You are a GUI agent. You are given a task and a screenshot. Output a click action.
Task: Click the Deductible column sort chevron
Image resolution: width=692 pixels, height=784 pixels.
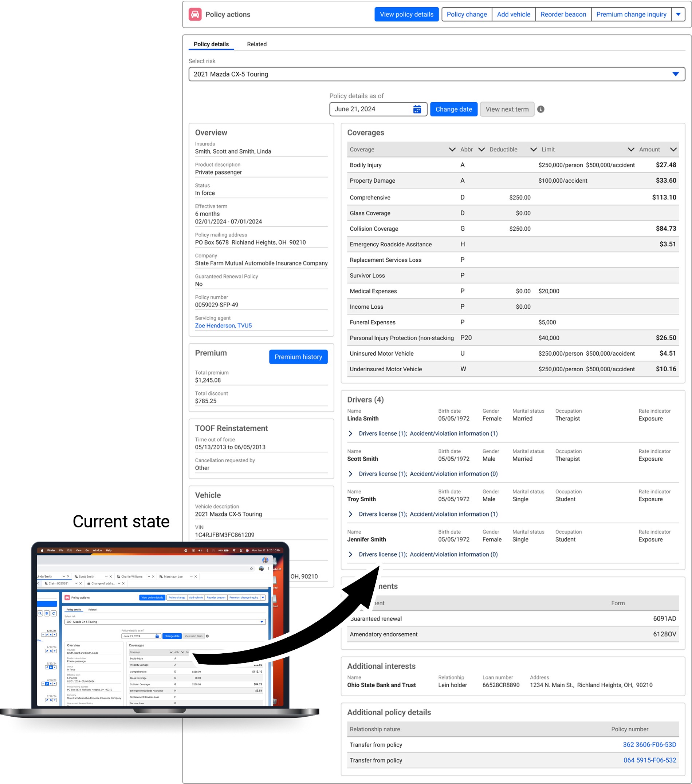[533, 150]
